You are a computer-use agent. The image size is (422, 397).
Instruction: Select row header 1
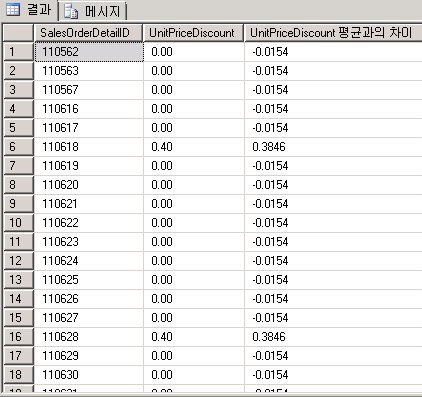[x=19, y=52]
